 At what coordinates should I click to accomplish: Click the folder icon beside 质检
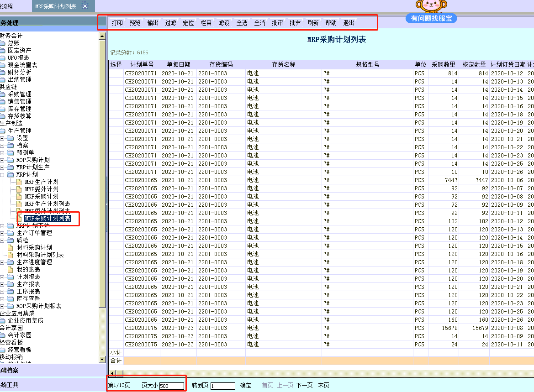[x=11, y=240]
